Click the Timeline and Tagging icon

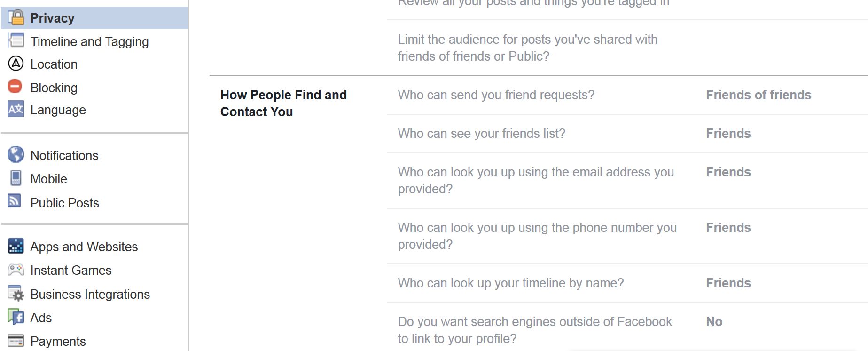tap(16, 40)
